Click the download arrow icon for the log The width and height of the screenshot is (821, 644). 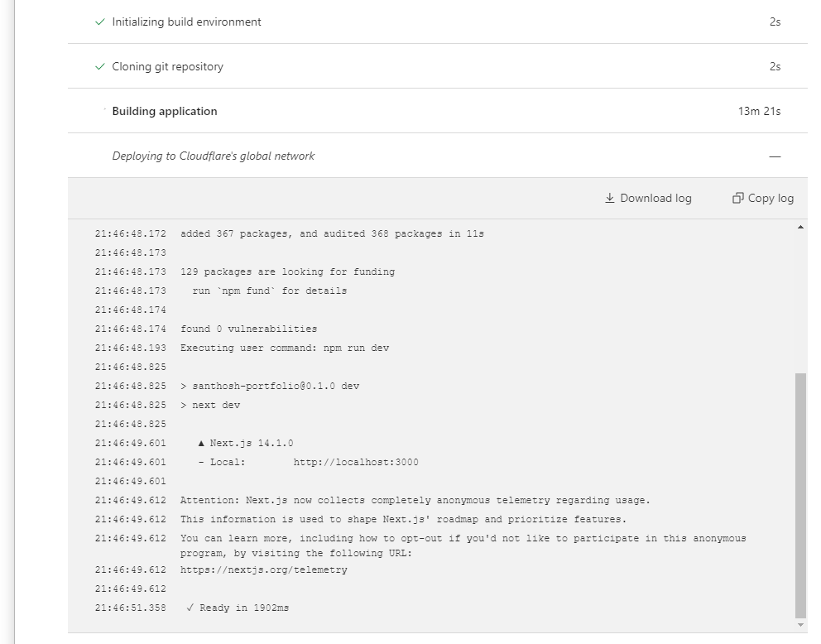[x=610, y=199]
